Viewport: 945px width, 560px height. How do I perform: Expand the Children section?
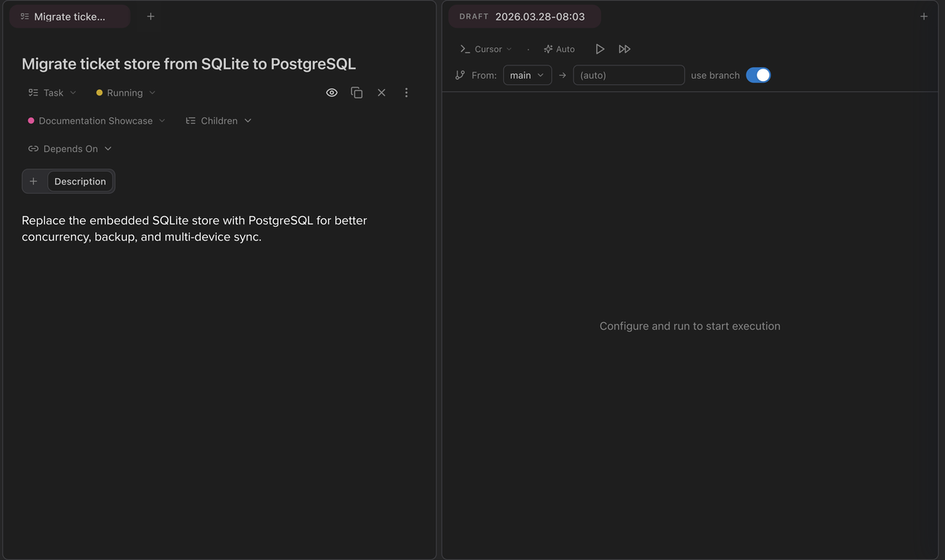point(219,121)
